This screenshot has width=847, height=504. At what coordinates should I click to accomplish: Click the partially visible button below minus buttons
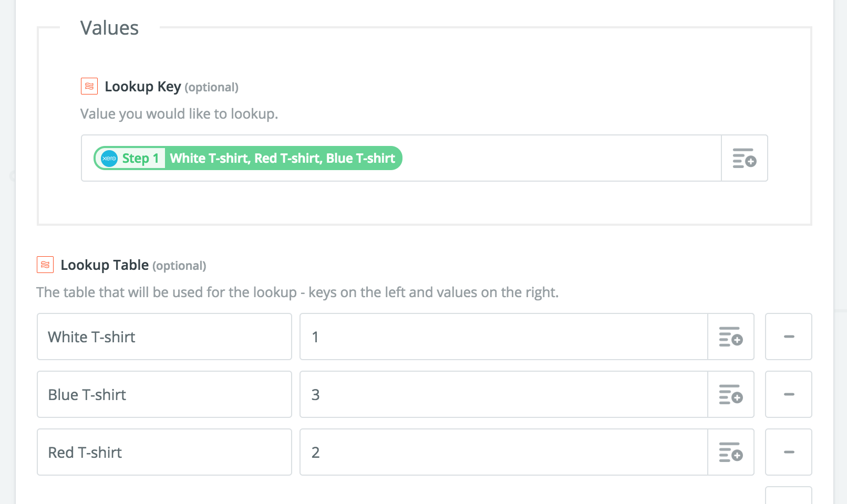[x=789, y=496]
